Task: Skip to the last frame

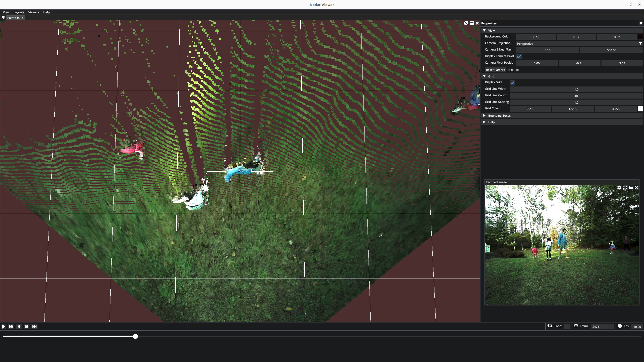Action: pyautogui.click(x=34, y=327)
